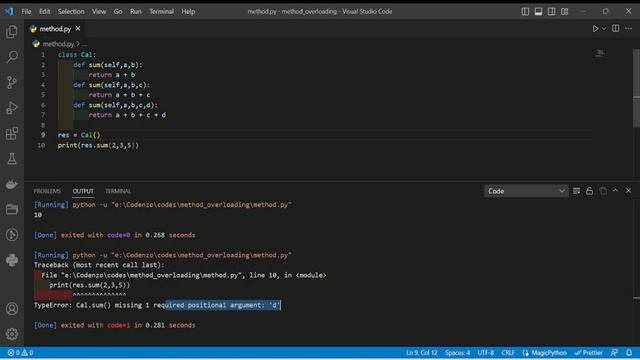The width and height of the screenshot is (640, 360).
Task: Select the method.py editor tab
Action: [55, 29]
